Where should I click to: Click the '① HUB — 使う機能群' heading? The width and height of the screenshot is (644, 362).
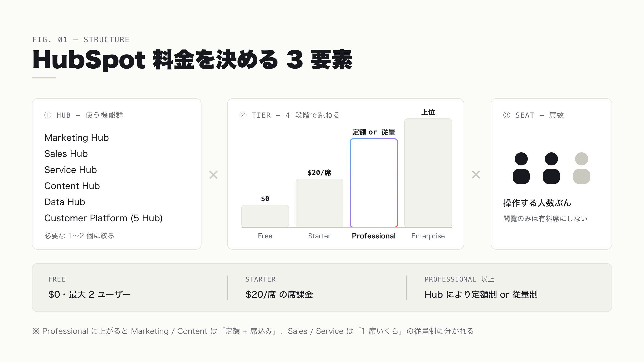[x=84, y=115]
